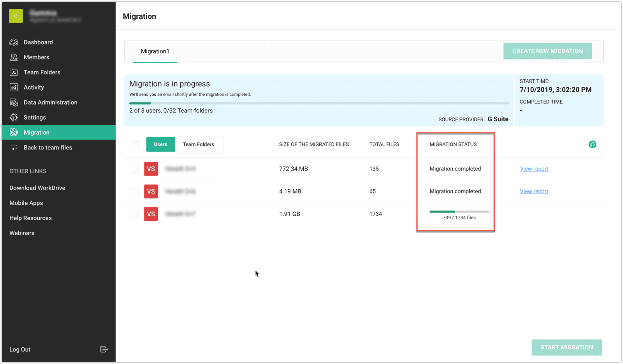Click the green organization avatar at top left
The height and width of the screenshot is (364, 623).
click(x=16, y=16)
